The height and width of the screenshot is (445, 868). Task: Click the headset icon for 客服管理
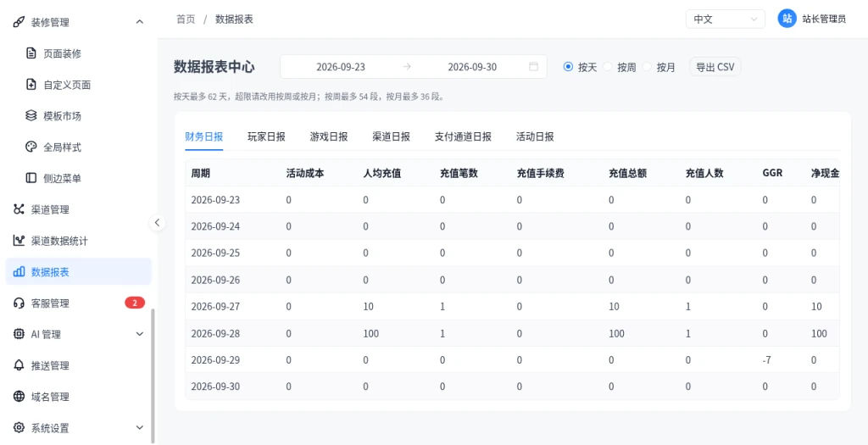(19, 303)
